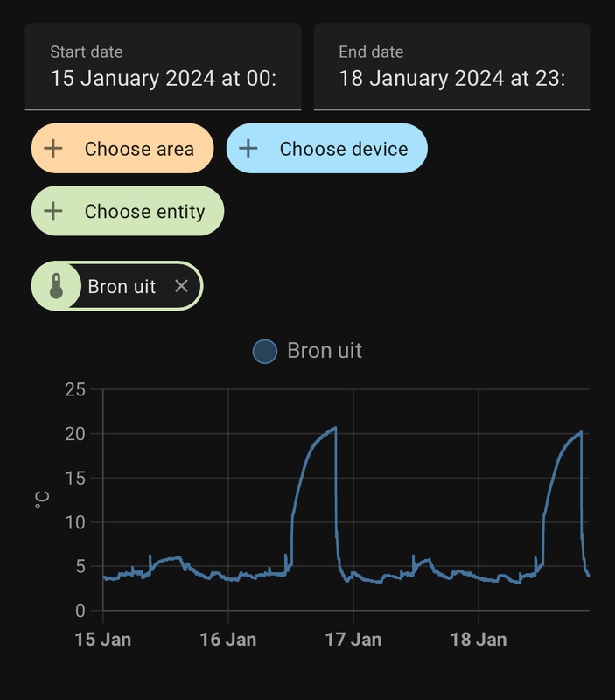
Task: Click the °C axis unit label
Action: click(42, 500)
